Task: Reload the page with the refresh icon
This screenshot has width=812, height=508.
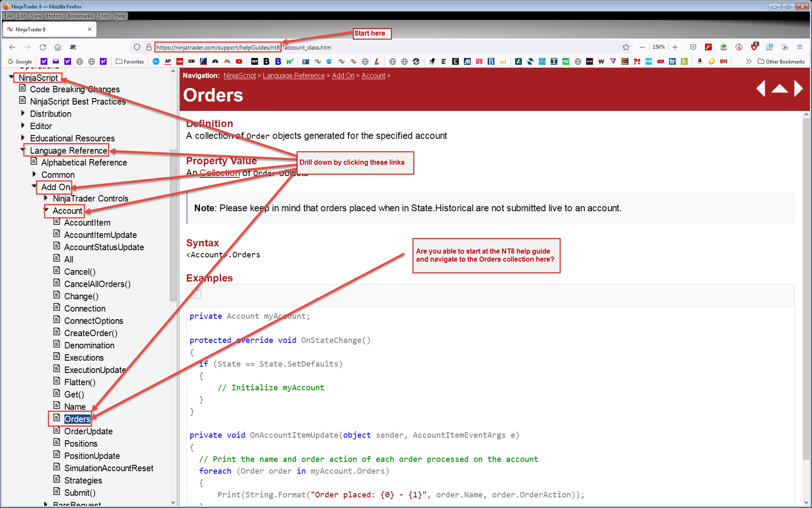Action: tap(43, 47)
